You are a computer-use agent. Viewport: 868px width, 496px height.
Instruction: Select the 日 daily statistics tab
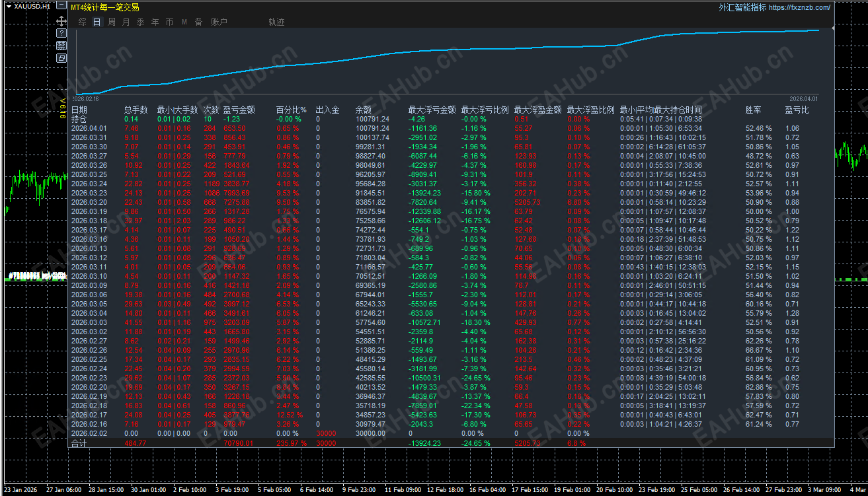(97, 22)
